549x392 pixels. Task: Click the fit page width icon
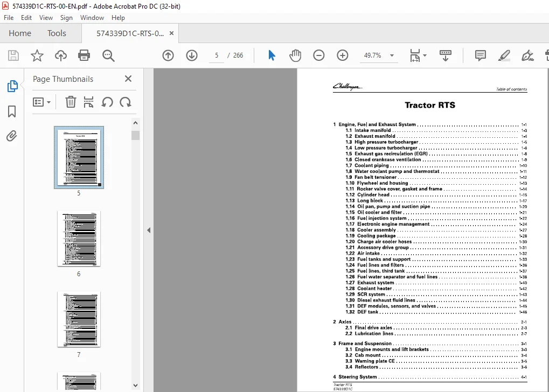[x=415, y=55]
